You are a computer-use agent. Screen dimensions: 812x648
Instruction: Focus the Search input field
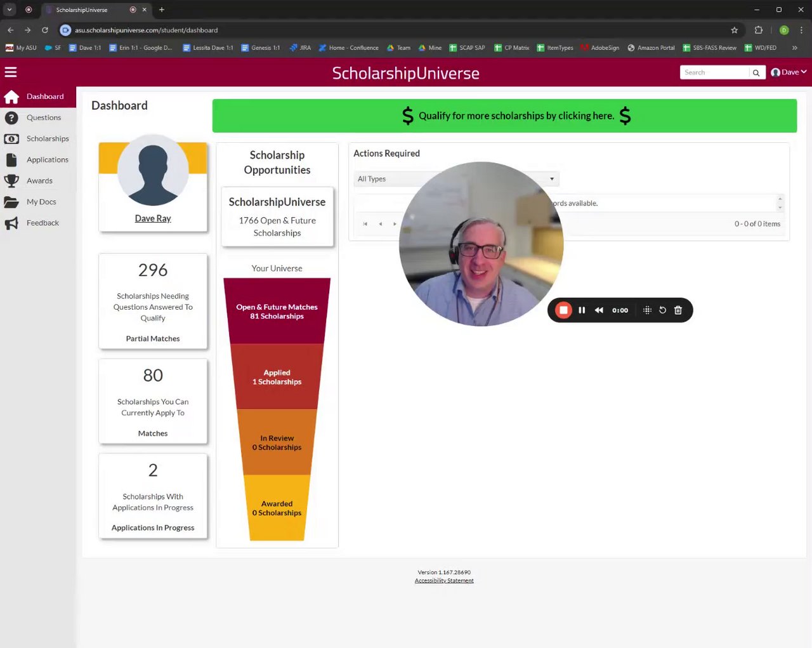[x=715, y=72]
